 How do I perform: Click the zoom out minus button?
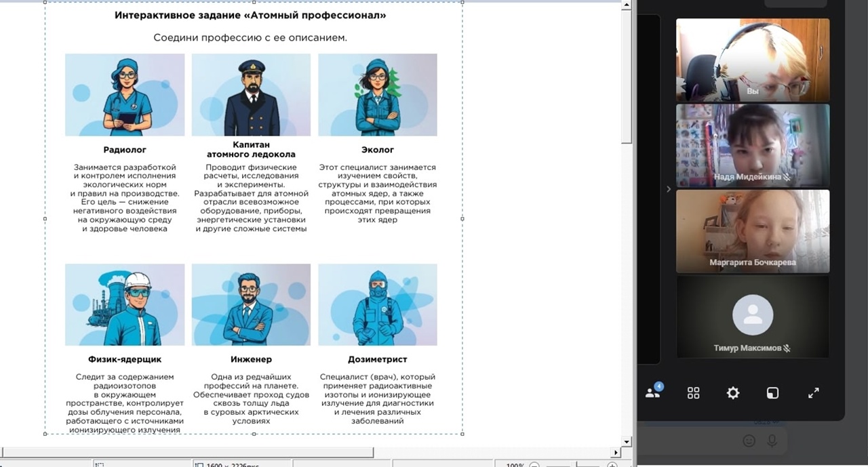click(x=534, y=465)
